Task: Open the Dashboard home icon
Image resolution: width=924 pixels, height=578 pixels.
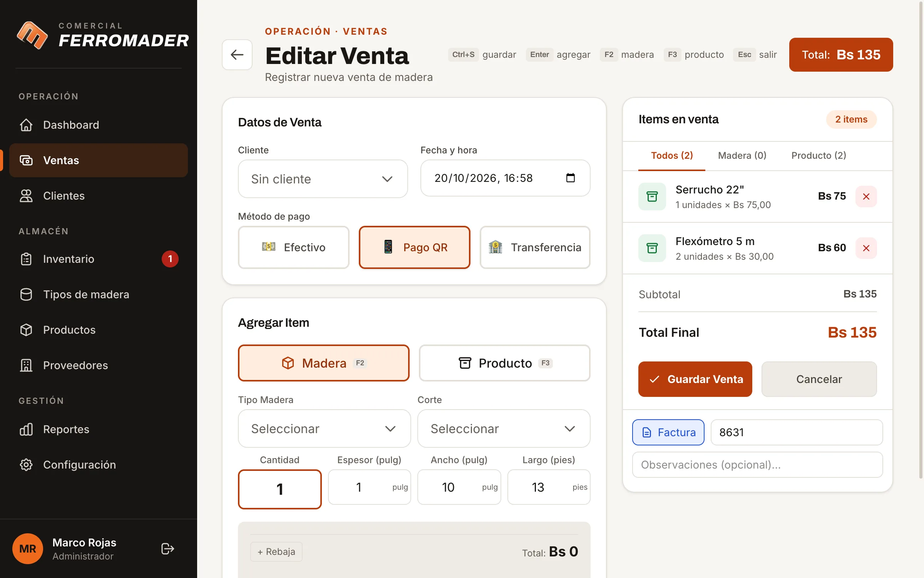Action: tap(26, 125)
